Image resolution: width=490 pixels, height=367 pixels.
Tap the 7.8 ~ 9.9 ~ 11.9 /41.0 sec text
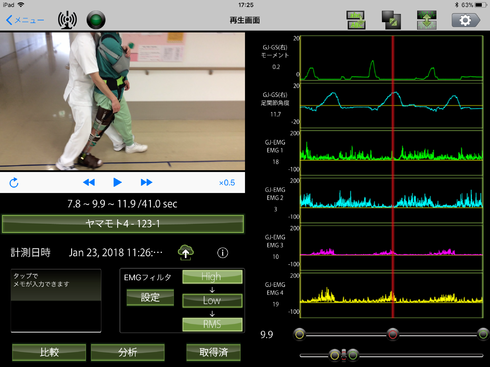click(x=122, y=204)
